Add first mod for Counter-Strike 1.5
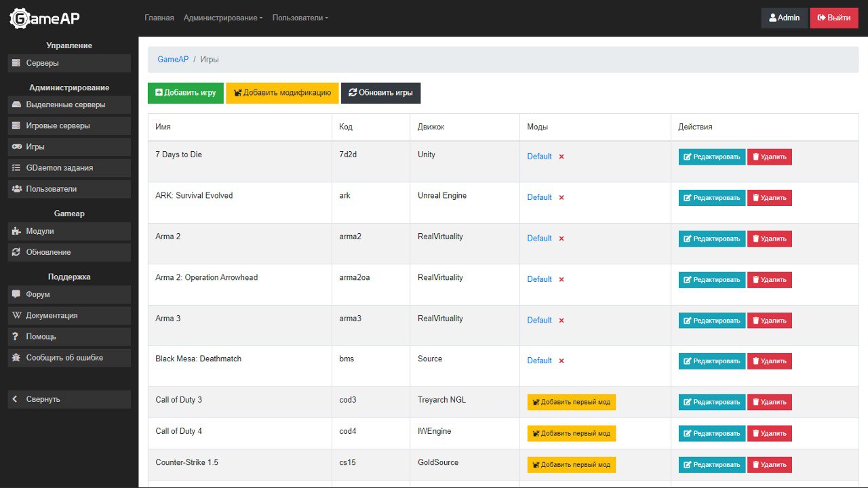Image resolution: width=868 pixels, height=488 pixels. point(572,464)
